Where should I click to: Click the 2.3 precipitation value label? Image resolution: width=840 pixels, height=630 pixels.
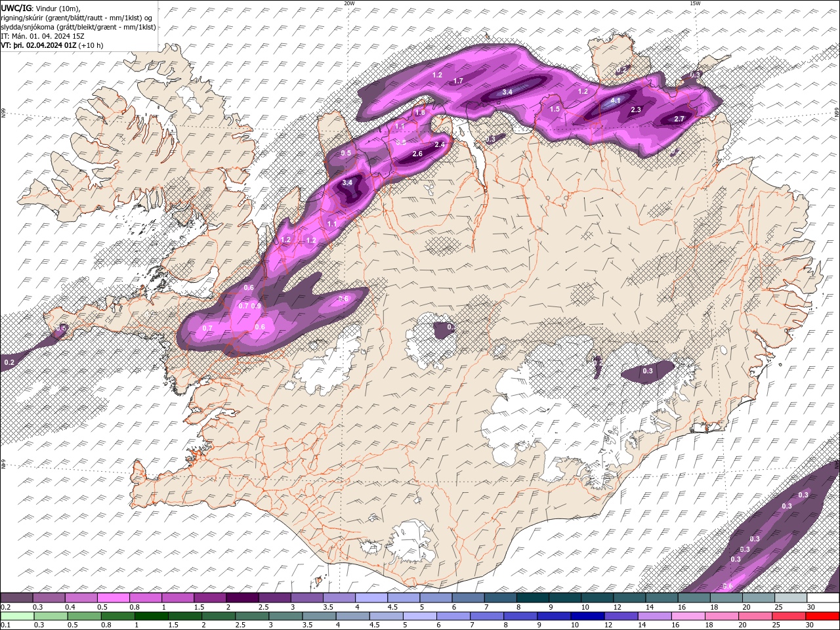click(x=636, y=110)
